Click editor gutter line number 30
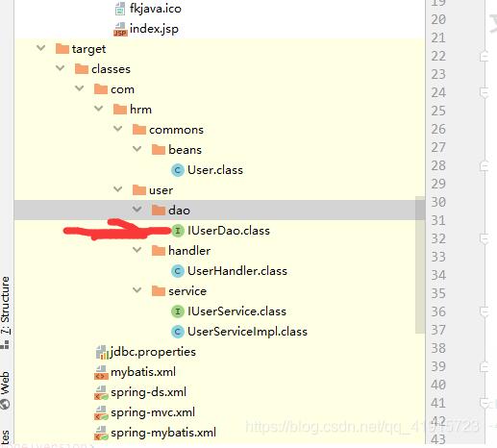 438,202
